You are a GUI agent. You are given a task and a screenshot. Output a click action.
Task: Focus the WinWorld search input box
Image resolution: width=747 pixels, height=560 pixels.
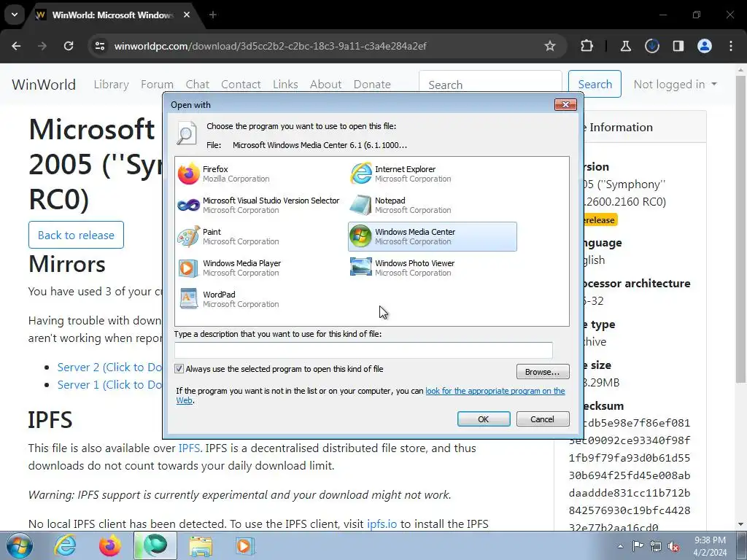490,84
